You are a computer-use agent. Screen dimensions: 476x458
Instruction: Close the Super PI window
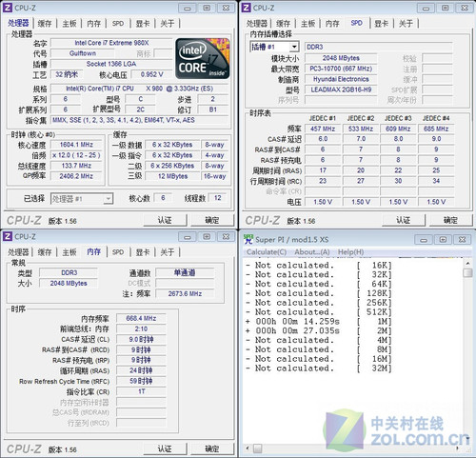pos(463,240)
